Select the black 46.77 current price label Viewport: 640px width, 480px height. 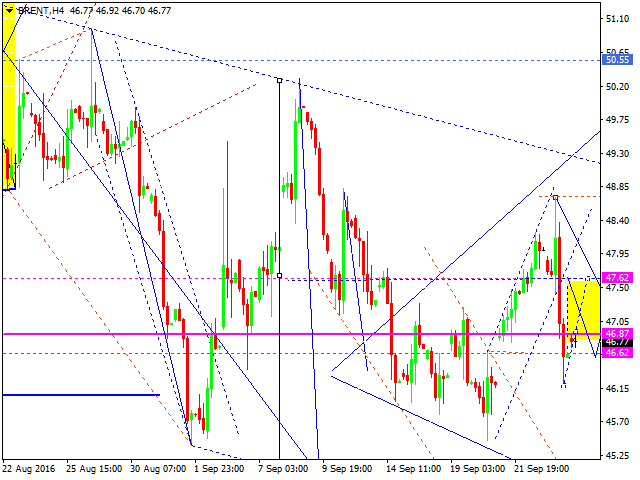[x=618, y=342]
